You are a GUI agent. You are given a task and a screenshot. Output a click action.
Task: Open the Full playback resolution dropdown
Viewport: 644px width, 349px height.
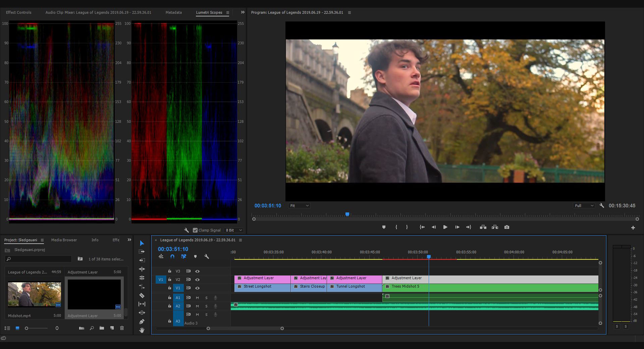[x=584, y=206]
